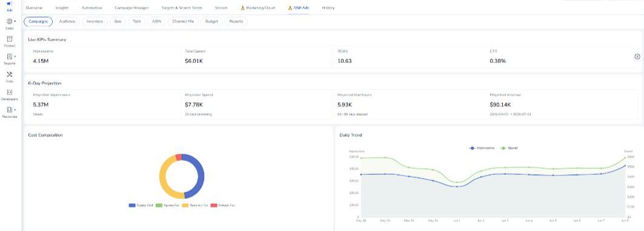Select the Channel Mix pill
The width and height of the screenshot is (644, 231).
click(183, 21)
